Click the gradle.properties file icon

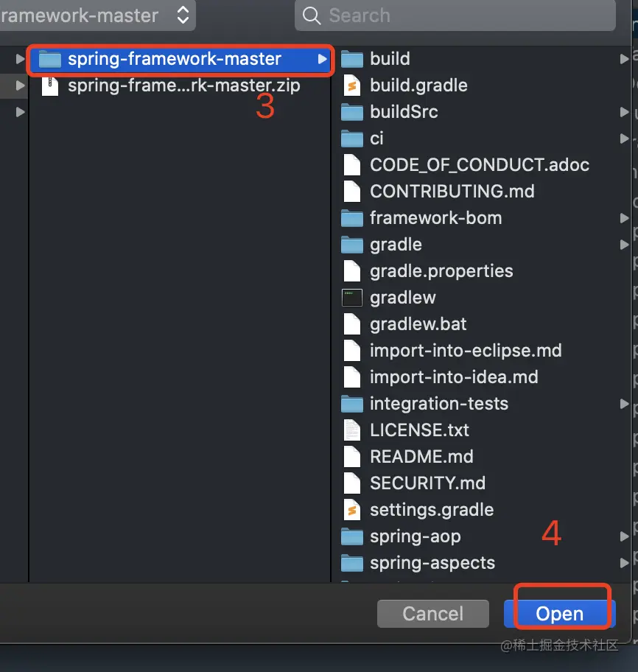351,271
